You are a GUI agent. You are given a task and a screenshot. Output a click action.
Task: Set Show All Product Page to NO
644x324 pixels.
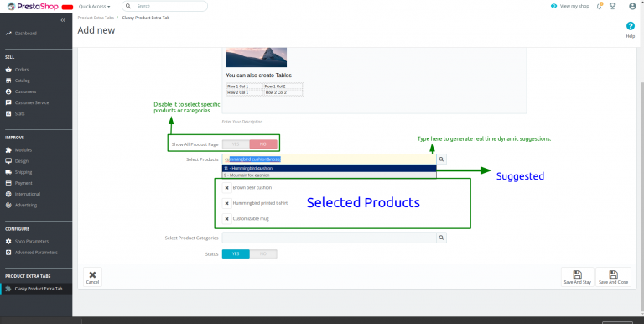pos(263,144)
